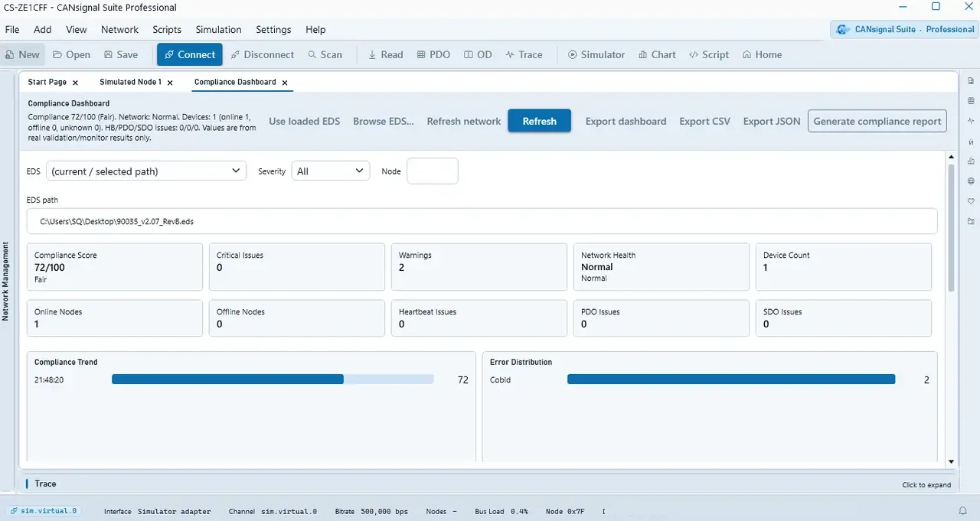Switch to the Simulated Node 1 tab
The height and width of the screenshot is (521, 980).
click(130, 82)
